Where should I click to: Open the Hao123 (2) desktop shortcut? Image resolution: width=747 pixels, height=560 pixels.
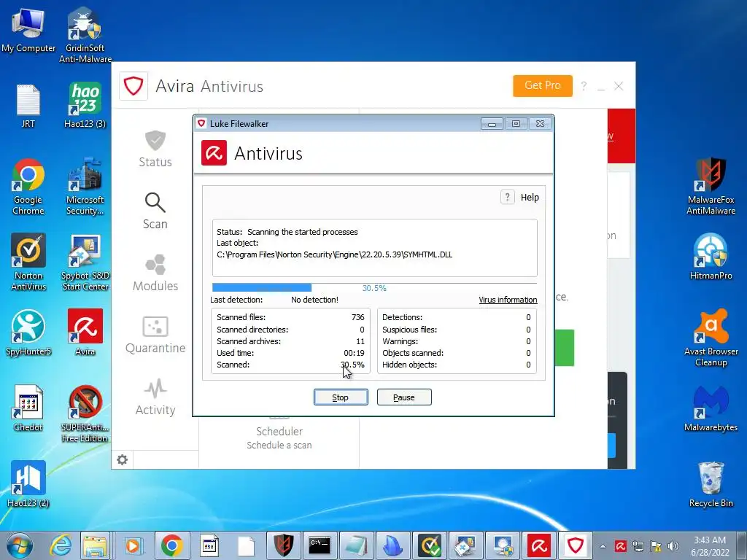(x=28, y=484)
